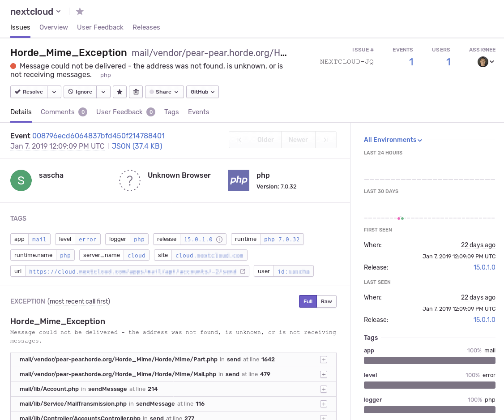Click the php platform logo
504x420 pixels.
pos(239,180)
